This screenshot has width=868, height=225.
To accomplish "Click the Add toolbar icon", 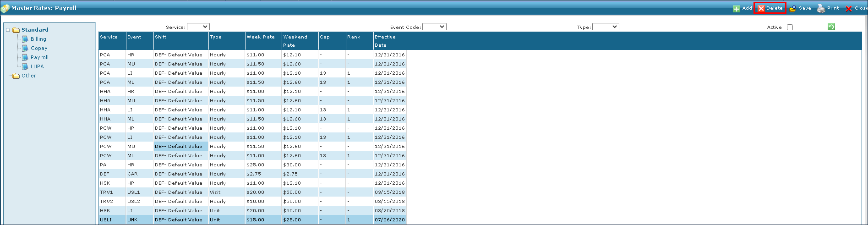I will pyautogui.click(x=736, y=9).
